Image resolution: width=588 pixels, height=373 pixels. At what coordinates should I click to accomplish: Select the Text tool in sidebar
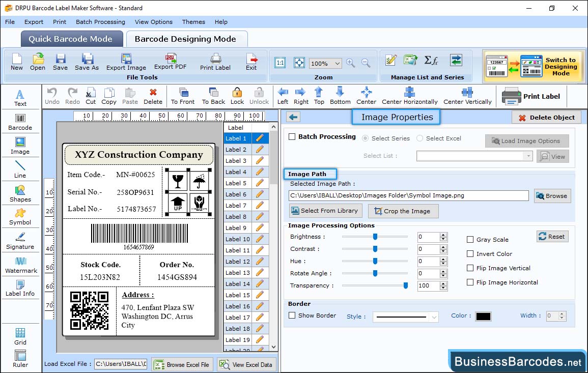pyautogui.click(x=20, y=98)
